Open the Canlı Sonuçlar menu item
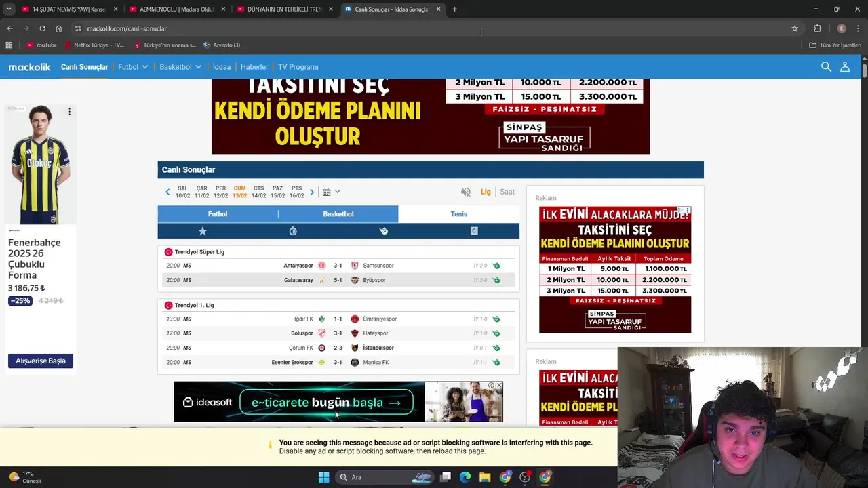 [85, 67]
